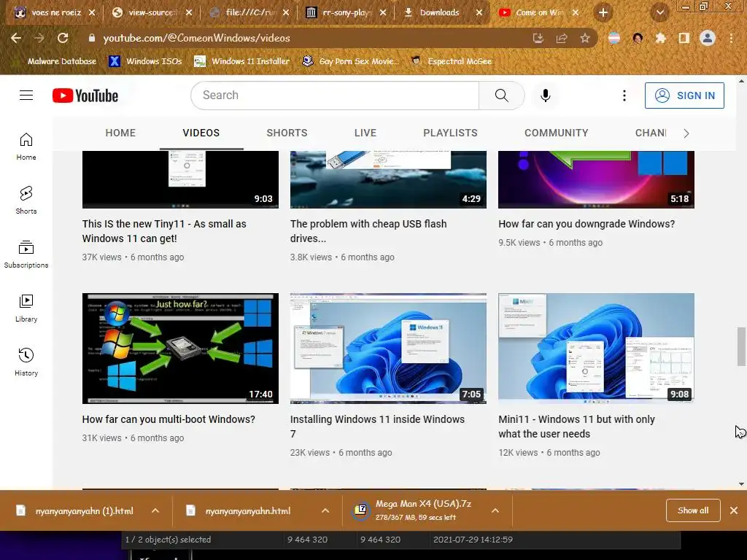
Task: Bookmark this page with the star icon
Action: click(x=585, y=38)
